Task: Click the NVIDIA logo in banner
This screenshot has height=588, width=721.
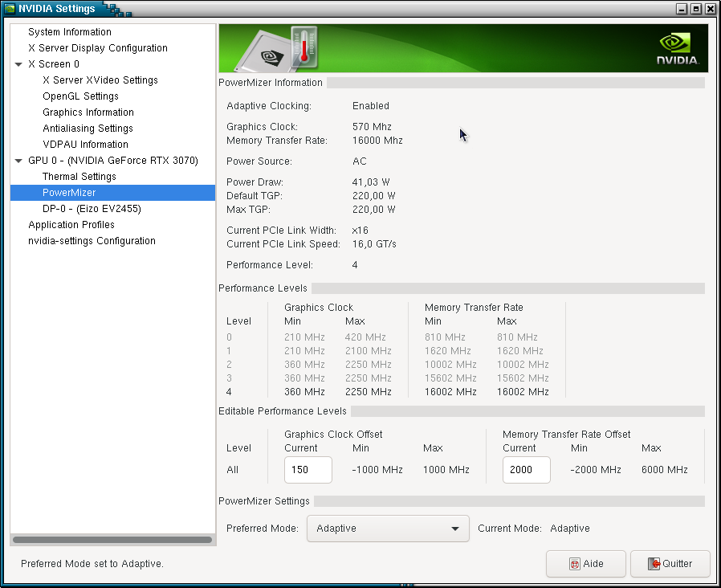Action: coord(677,48)
